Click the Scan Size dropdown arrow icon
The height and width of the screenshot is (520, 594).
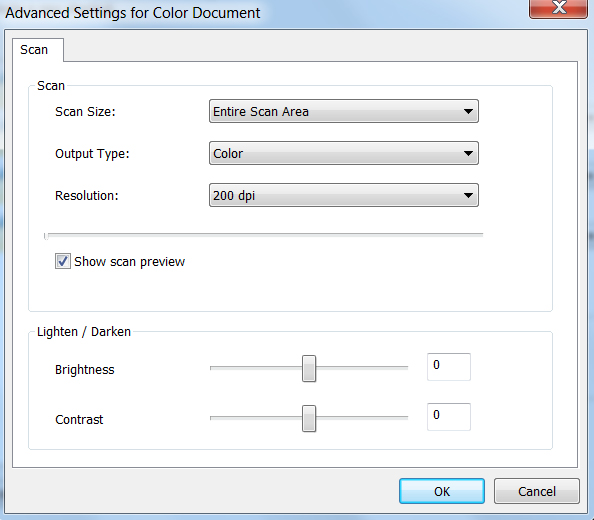pos(468,111)
